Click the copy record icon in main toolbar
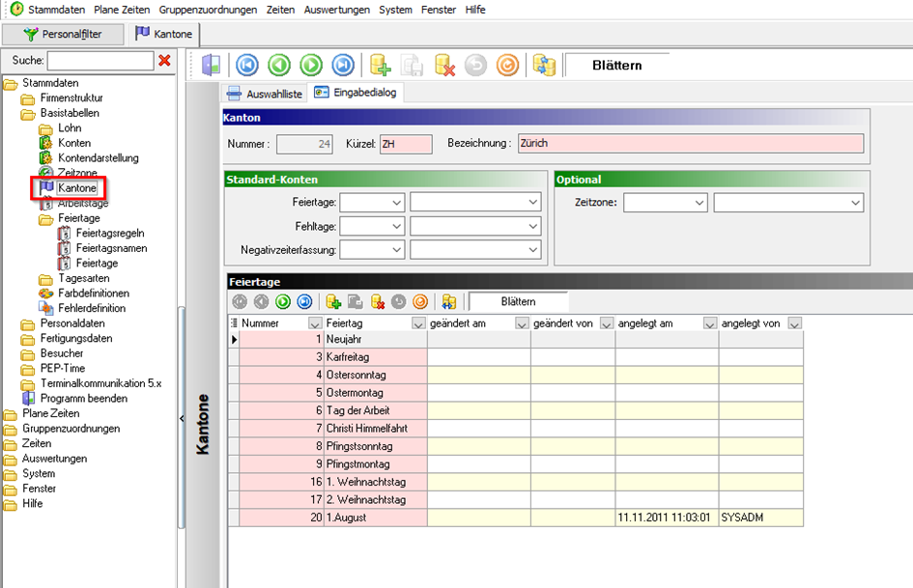This screenshot has width=913, height=588. pyautogui.click(x=413, y=66)
